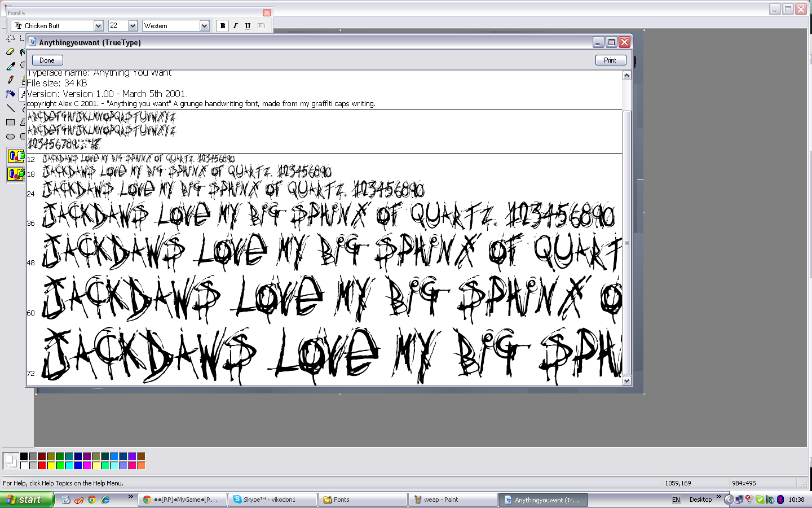Pick the brown color swatch

coord(141,457)
